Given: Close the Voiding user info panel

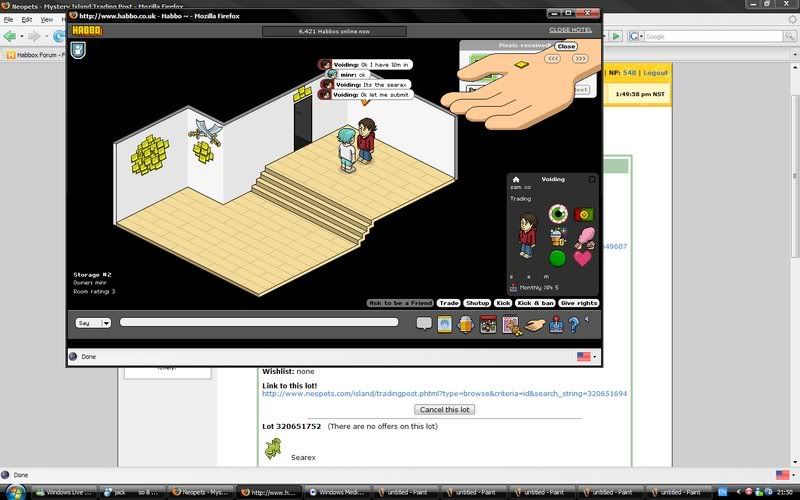Looking at the screenshot, I should pos(591,179).
